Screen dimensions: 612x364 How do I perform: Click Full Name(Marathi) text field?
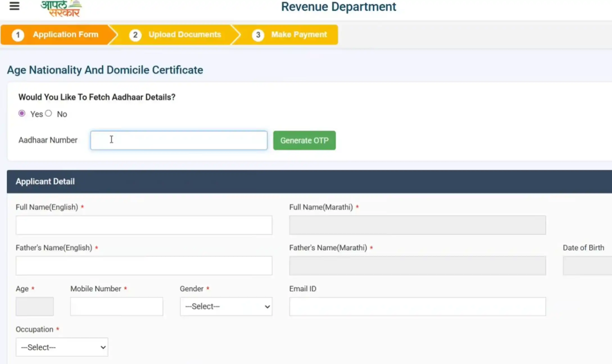[x=418, y=225]
